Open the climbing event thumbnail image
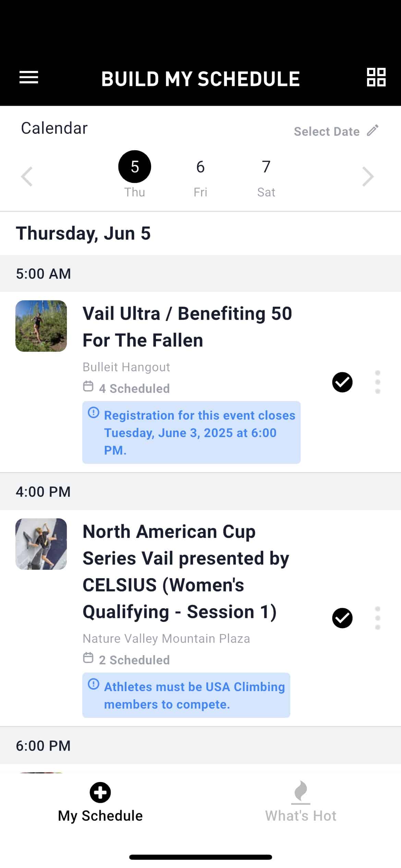Screen dimensions: 401x868 click(x=41, y=544)
